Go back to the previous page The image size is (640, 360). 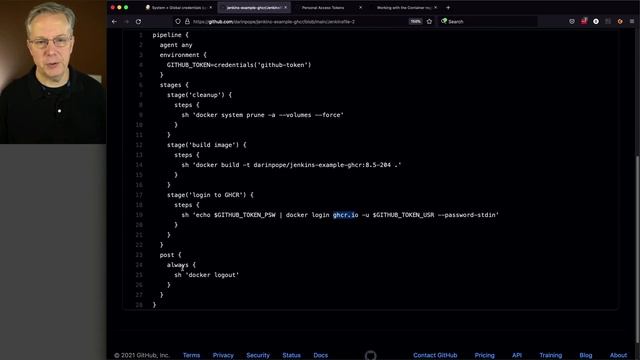pyautogui.click(x=114, y=22)
